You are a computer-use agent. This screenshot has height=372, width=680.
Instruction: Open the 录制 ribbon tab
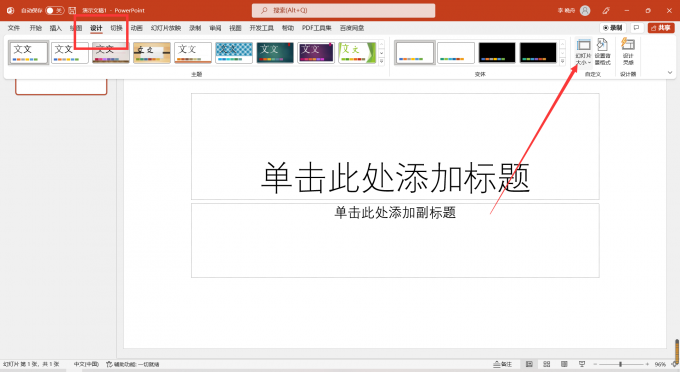(195, 28)
